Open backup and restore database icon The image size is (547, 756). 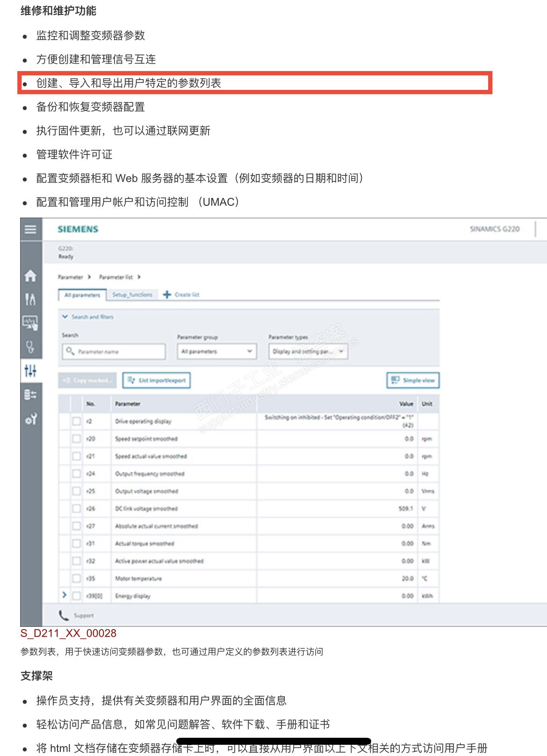(x=30, y=395)
